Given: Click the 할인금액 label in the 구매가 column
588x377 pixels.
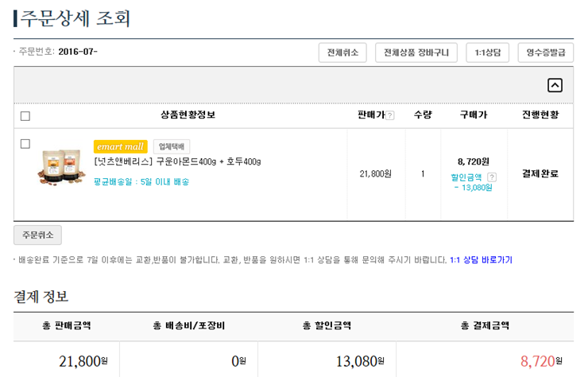Looking at the screenshot, I should [x=467, y=177].
